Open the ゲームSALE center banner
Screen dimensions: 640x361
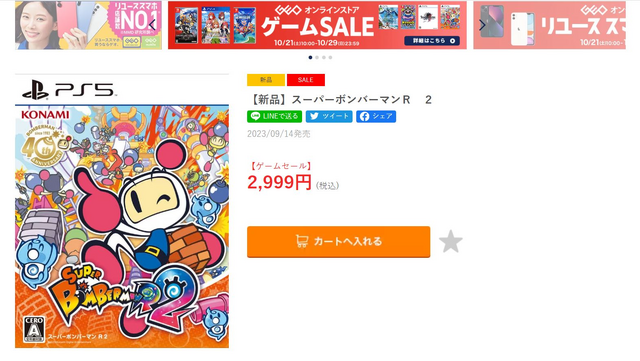317,25
